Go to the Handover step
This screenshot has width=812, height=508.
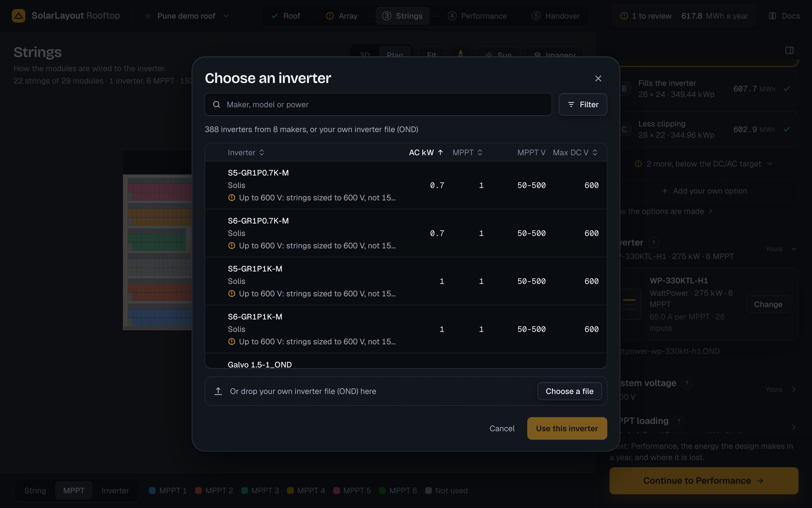click(556, 16)
